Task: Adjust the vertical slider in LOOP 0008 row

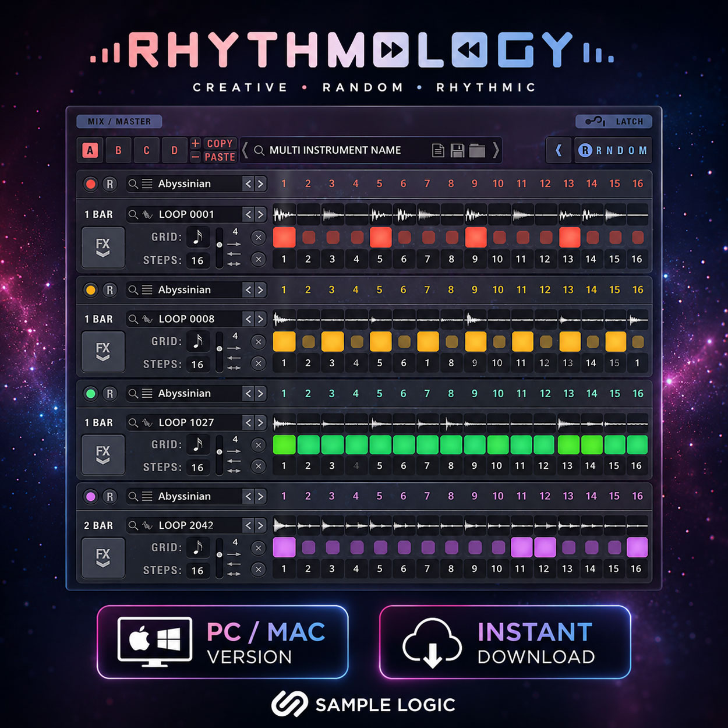Action: click(220, 352)
